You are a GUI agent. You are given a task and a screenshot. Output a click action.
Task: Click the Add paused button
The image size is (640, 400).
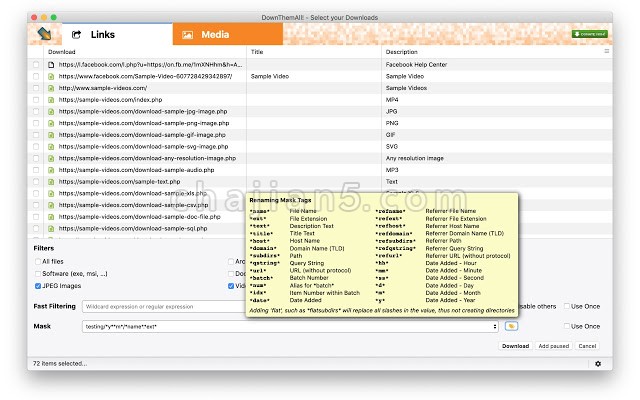(553, 346)
